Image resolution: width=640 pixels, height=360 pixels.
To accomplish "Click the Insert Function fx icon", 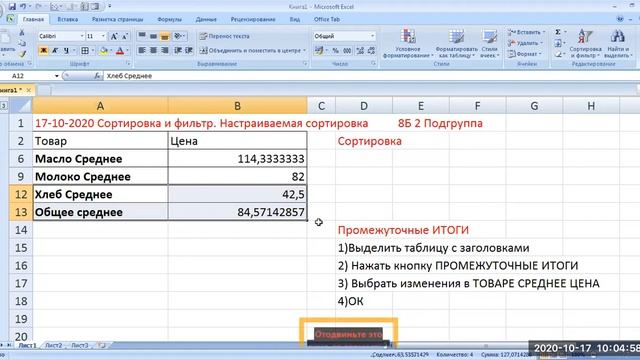I will [x=97, y=76].
